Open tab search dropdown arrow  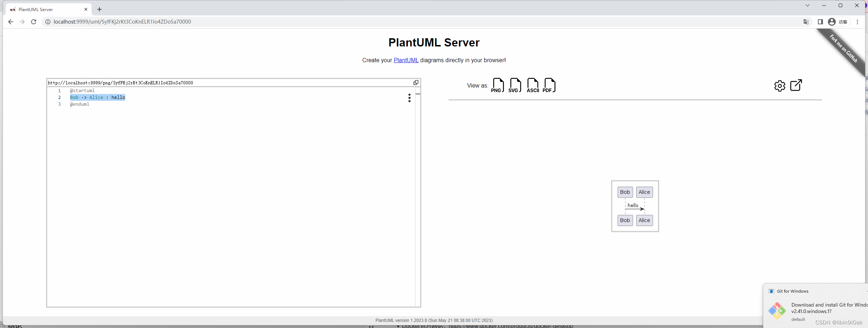[x=808, y=5]
